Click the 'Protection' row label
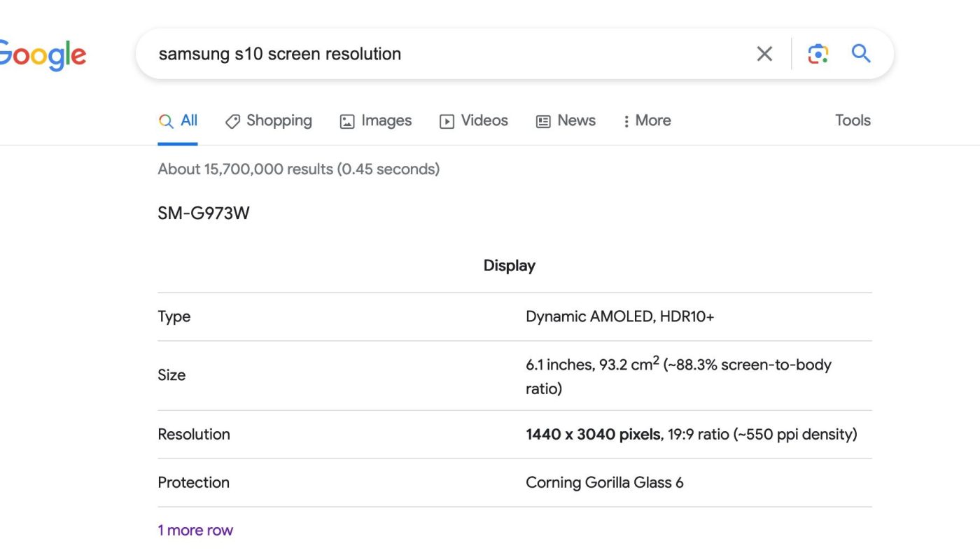Image resolution: width=980 pixels, height=560 pixels. click(194, 482)
